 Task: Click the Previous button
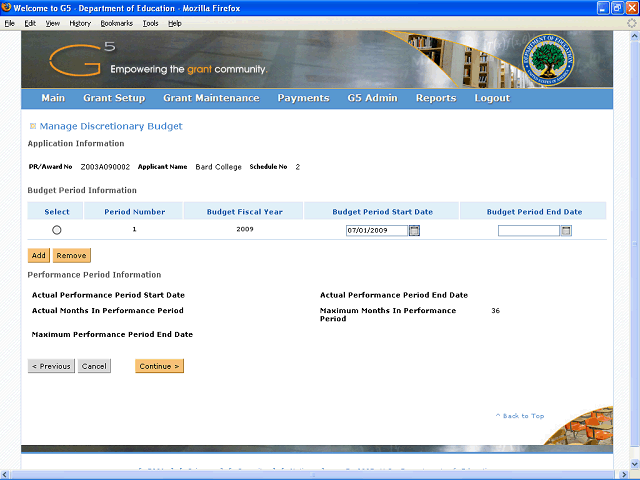(51, 366)
